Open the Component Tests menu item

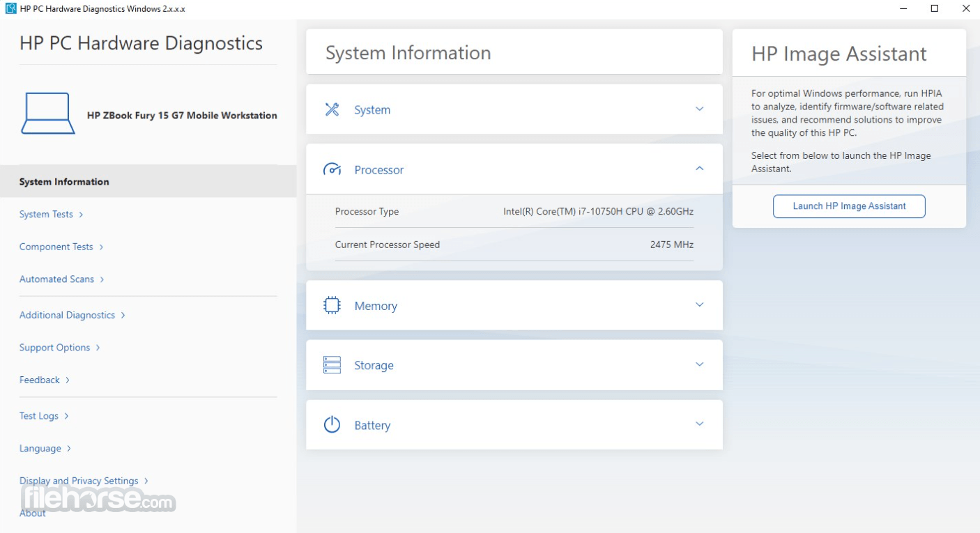(56, 247)
